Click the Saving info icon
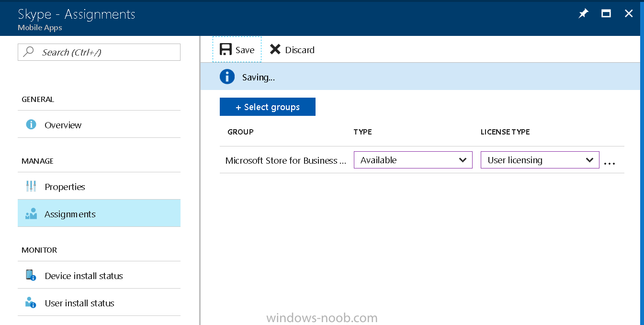Screen dimensions: 644x325 click(x=227, y=77)
